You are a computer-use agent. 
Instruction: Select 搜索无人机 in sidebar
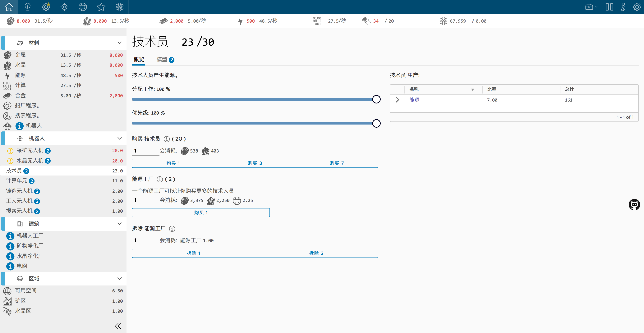(x=63, y=211)
